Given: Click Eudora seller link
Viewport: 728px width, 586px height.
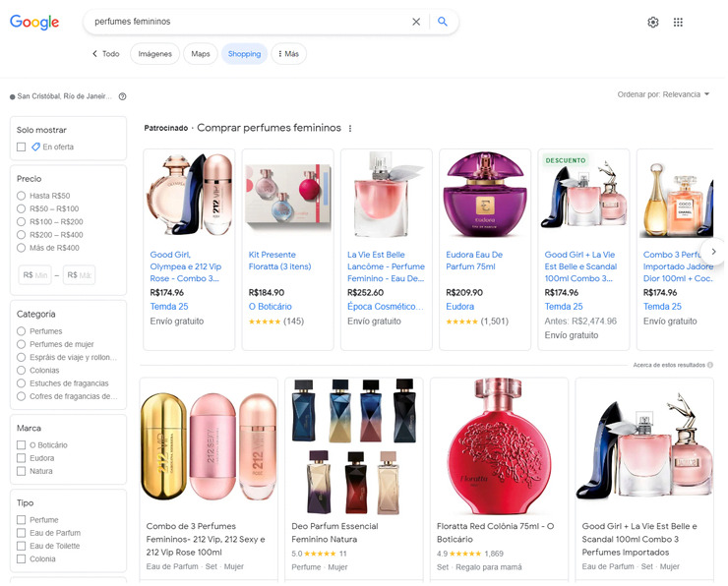Looking at the screenshot, I should click(x=459, y=306).
